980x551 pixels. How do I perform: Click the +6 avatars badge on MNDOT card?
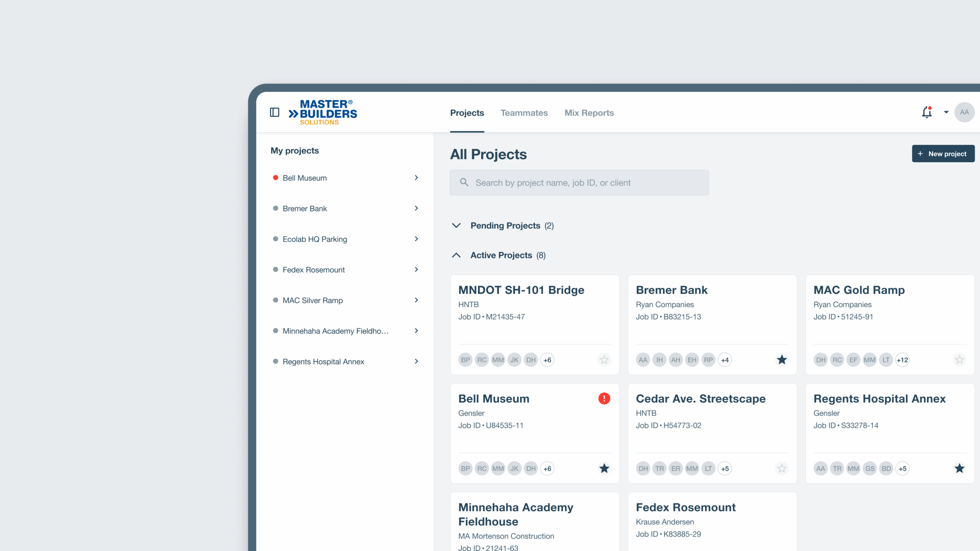(x=547, y=360)
